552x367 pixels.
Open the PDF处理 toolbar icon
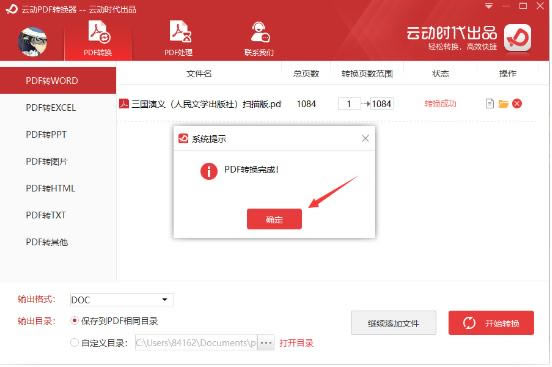click(179, 38)
